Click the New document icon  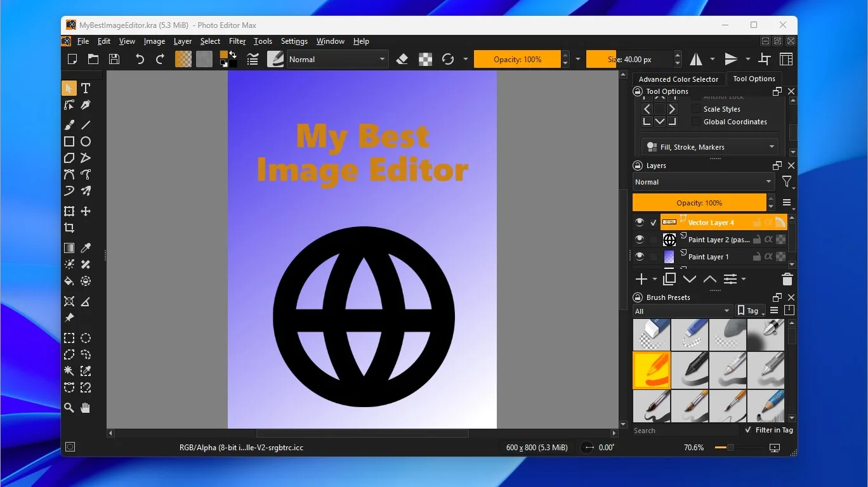(72, 59)
